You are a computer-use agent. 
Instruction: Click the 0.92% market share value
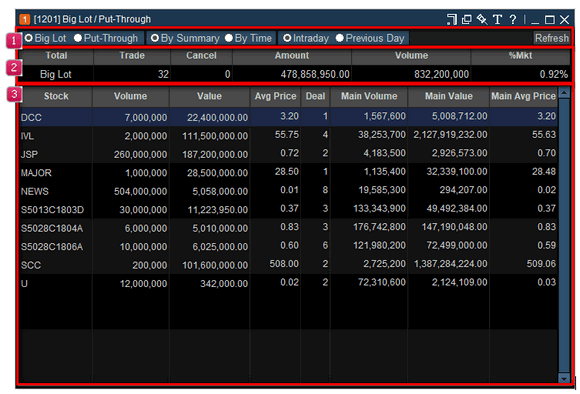pyautogui.click(x=553, y=74)
